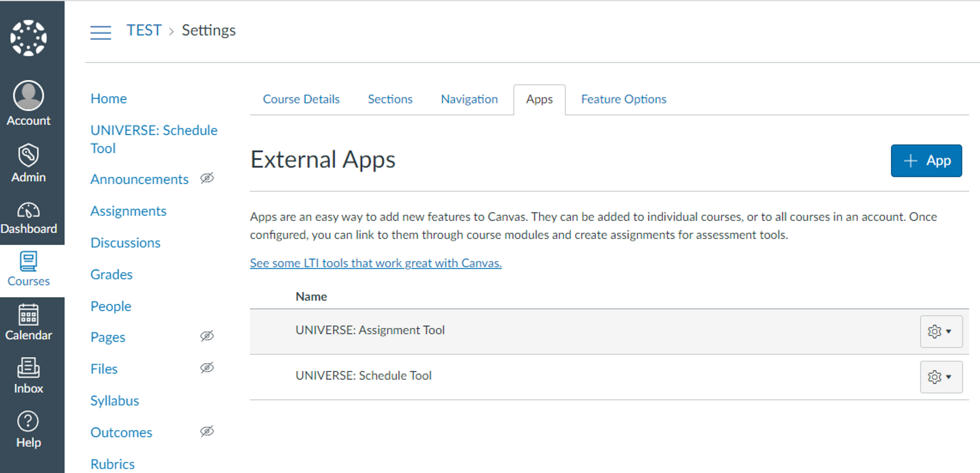Click the hidden eye icon beside Announcements
The width and height of the screenshot is (980, 473).
point(207,178)
